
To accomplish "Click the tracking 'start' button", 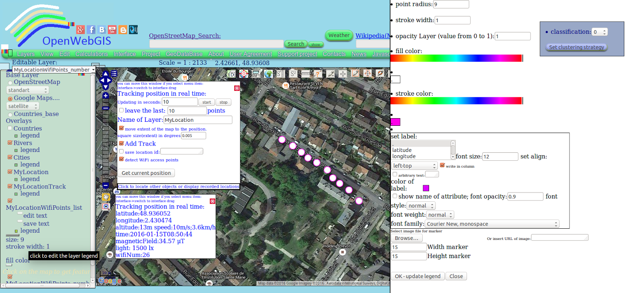I will pos(206,102).
